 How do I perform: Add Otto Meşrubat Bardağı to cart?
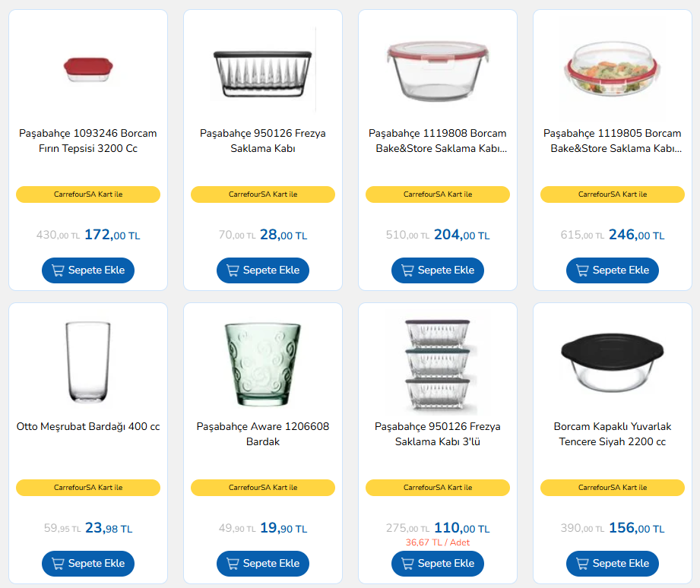(x=88, y=564)
